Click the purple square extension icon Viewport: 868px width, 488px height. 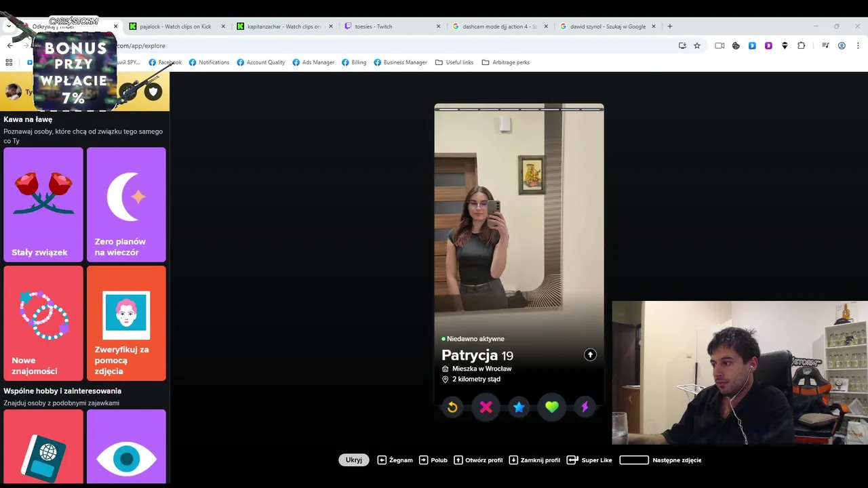click(768, 45)
